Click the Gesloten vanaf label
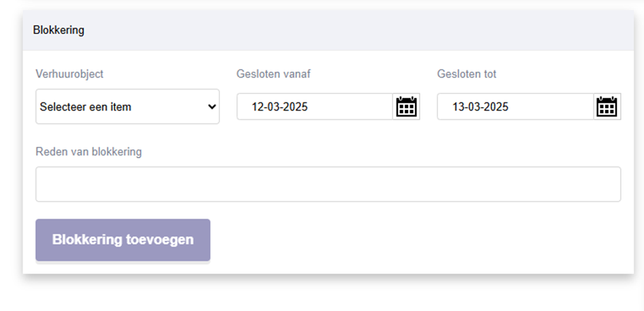Viewport: 644px width, 311px height. click(x=273, y=74)
